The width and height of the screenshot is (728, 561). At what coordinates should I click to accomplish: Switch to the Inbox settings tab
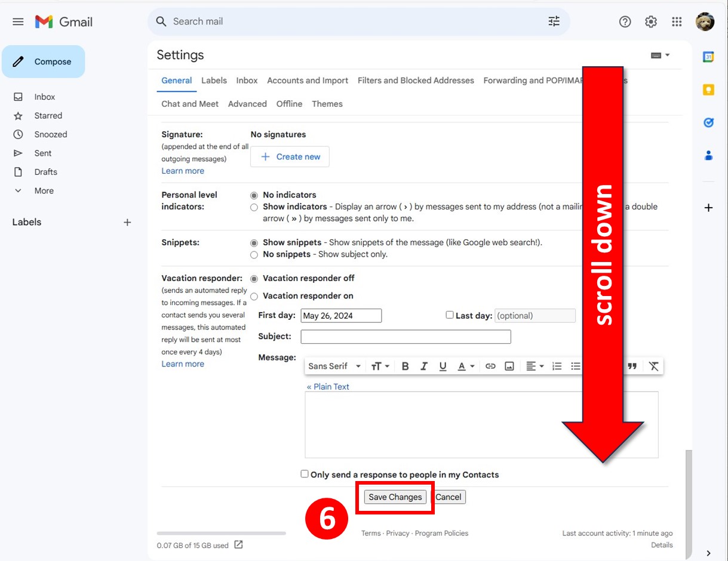[x=247, y=81]
